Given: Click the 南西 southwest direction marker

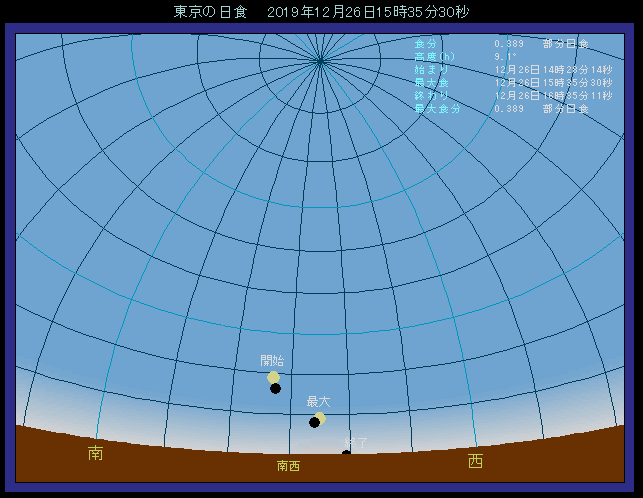Looking at the screenshot, I should coord(288,466).
